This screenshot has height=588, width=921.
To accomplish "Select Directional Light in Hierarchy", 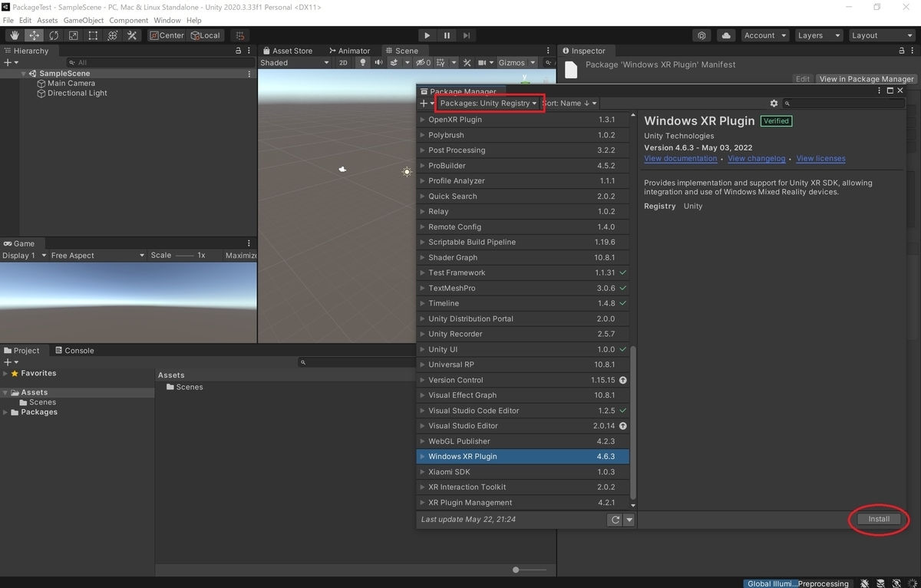I will 72,94.
